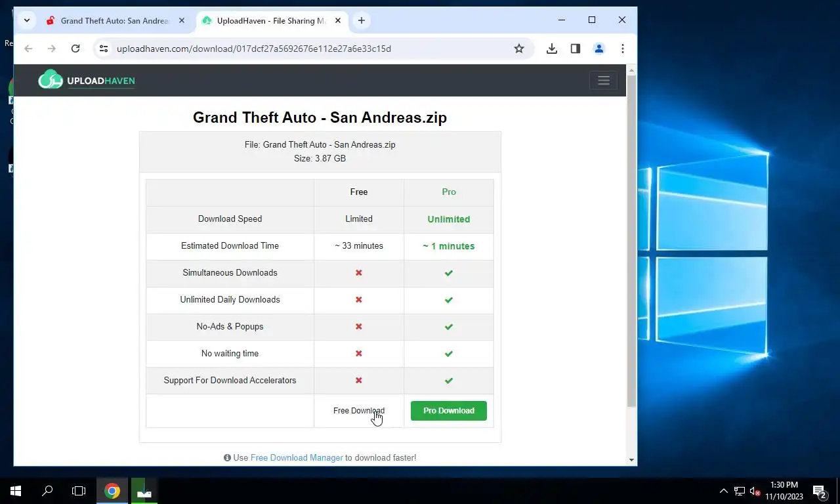Click 'Estimated Download Time' row label
The image size is (840, 504).
(x=230, y=245)
